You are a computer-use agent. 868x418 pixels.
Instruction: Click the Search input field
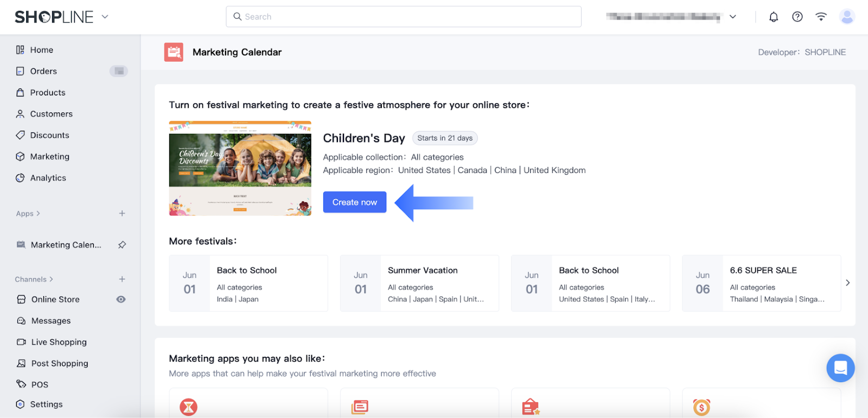point(404,17)
